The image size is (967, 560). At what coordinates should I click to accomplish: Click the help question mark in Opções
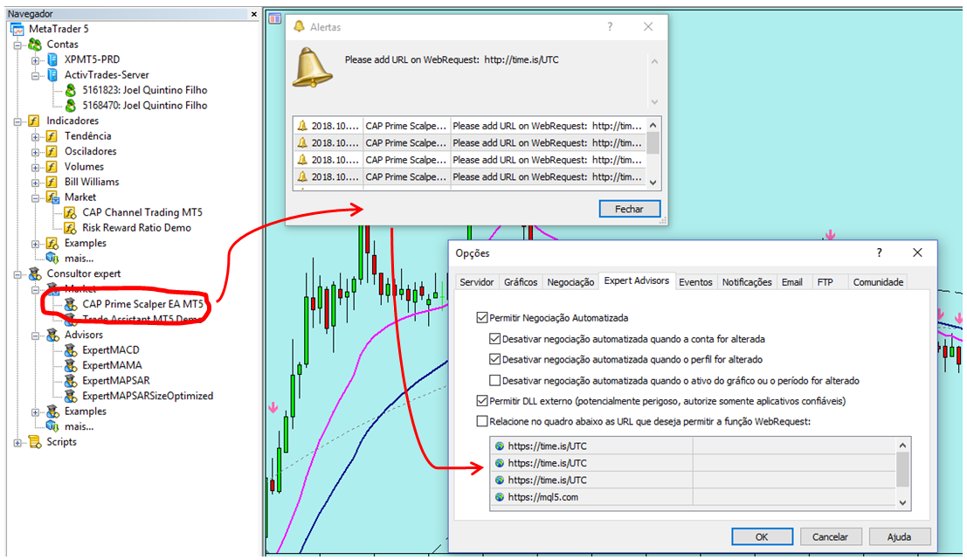point(880,252)
